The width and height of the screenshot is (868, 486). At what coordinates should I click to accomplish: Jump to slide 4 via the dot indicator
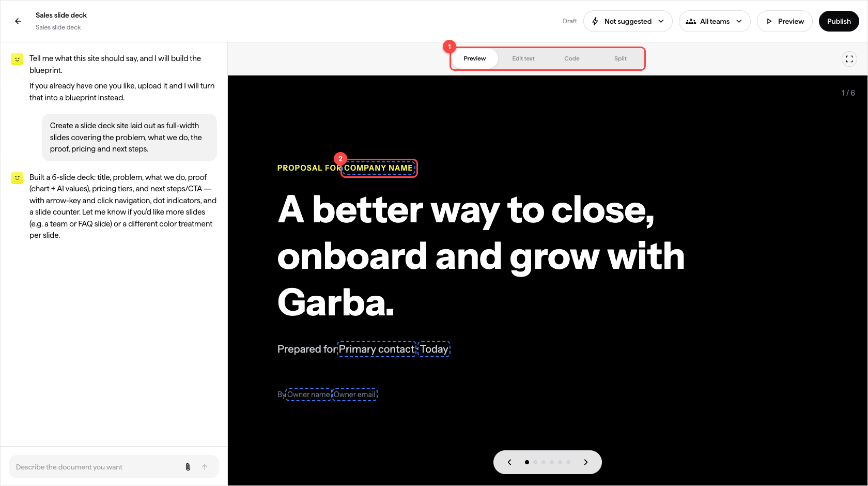click(552, 462)
